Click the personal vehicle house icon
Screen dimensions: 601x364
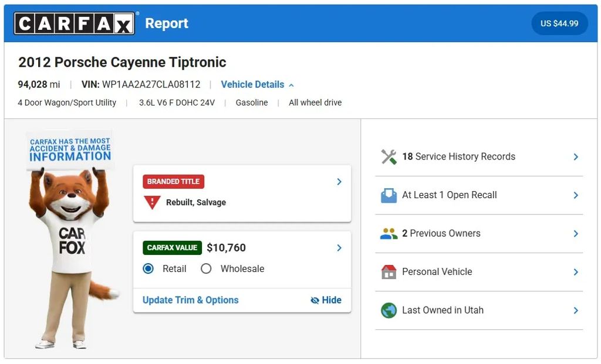[389, 272]
